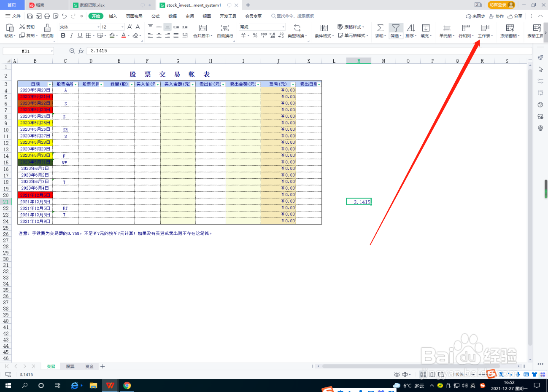Click the decrease indent icon
This screenshot has height=392, width=548.
(176, 27)
